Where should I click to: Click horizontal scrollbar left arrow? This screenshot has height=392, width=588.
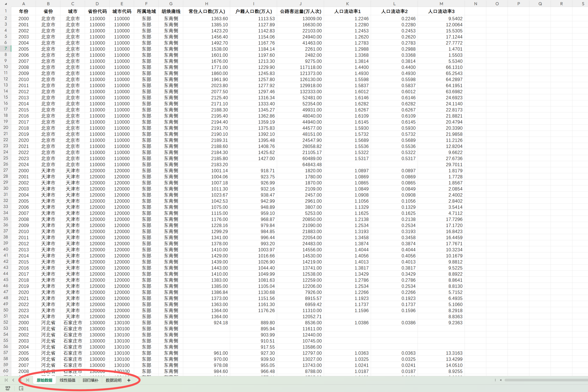click(501, 380)
